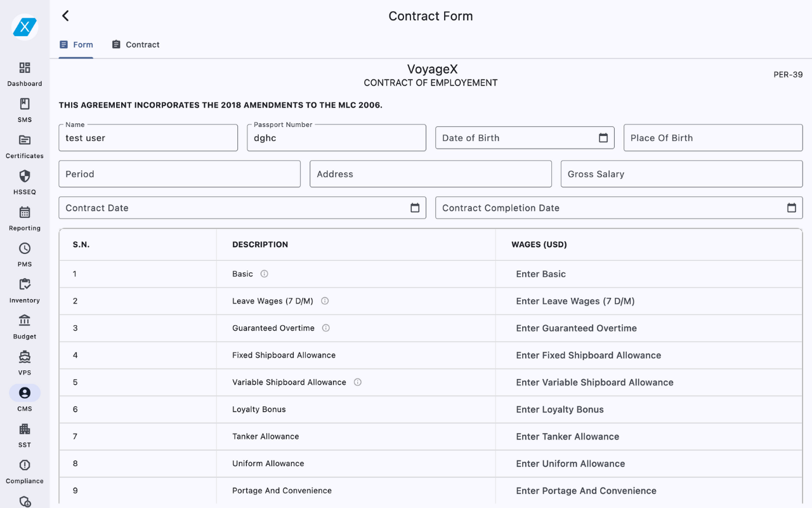Click the info icon next to Basic
This screenshot has width=812, height=508.
[265, 274]
